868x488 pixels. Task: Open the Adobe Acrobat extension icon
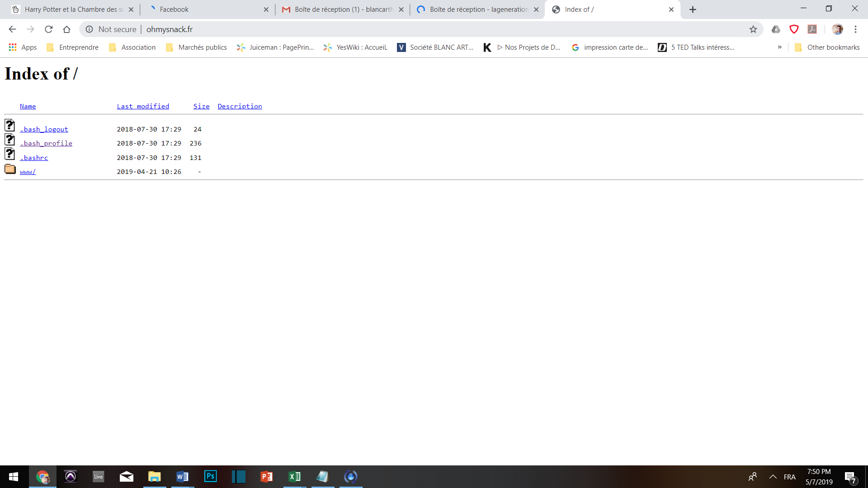tap(812, 29)
